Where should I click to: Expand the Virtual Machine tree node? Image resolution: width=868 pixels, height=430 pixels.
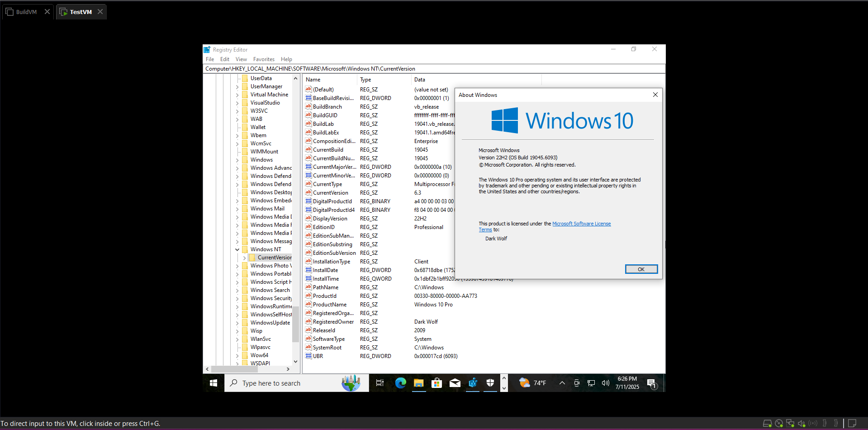pos(237,95)
